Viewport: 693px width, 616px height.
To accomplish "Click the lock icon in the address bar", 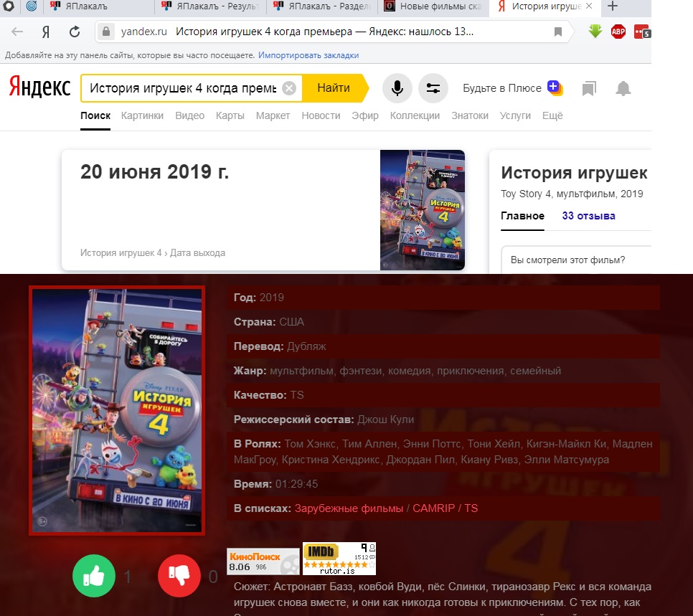I will 105,32.
